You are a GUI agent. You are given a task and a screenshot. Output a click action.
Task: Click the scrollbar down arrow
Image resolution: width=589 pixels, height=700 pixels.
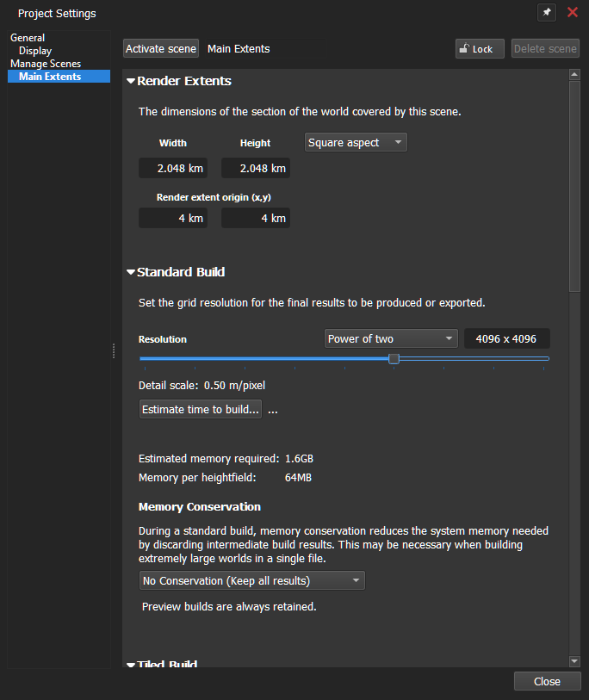pyautogui.click(x=574, y=661)
